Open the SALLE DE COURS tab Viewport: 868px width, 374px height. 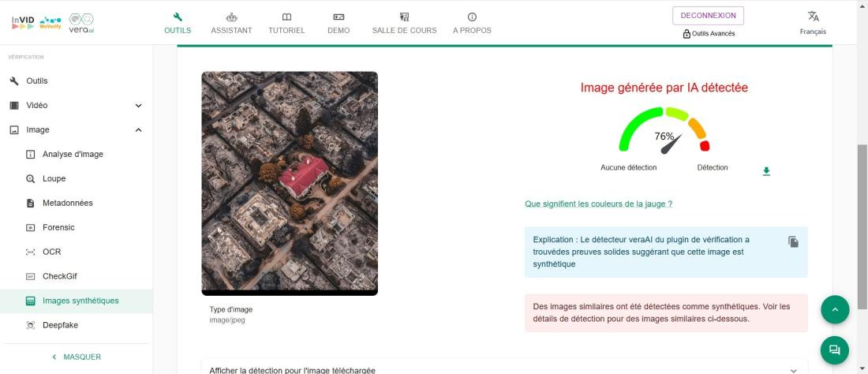[404, 23]
